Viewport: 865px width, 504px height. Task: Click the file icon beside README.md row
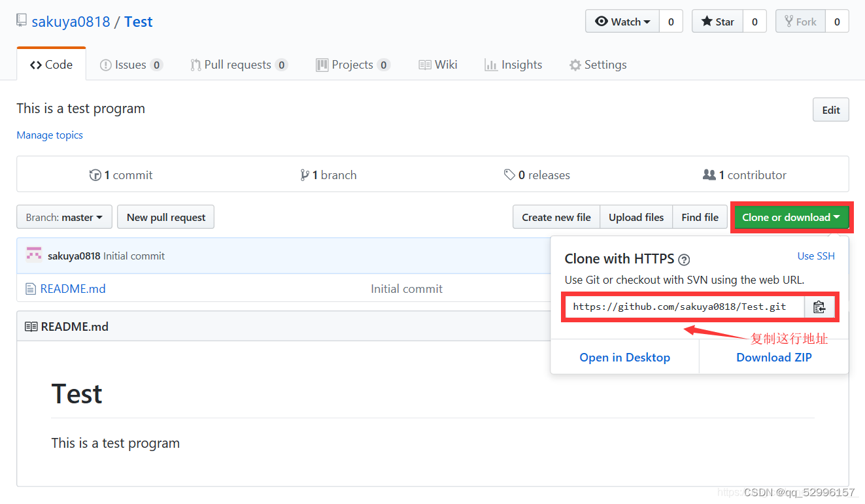tap(30, 289)
